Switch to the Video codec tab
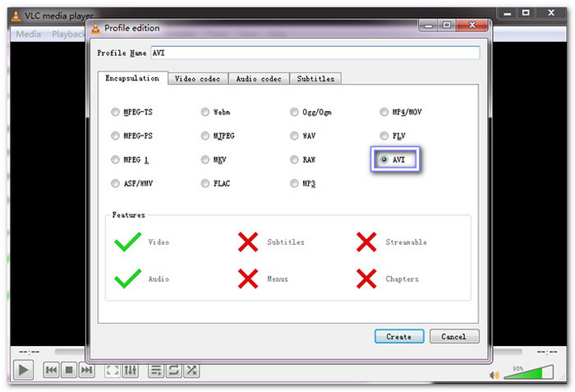This screenshot has width=575, height=392. point(198,79)
